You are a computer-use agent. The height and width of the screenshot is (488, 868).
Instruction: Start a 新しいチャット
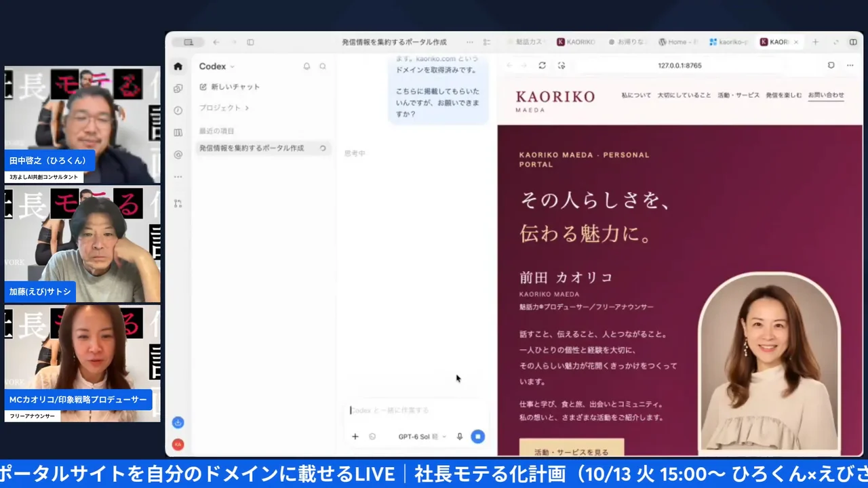tap(230, 87)
